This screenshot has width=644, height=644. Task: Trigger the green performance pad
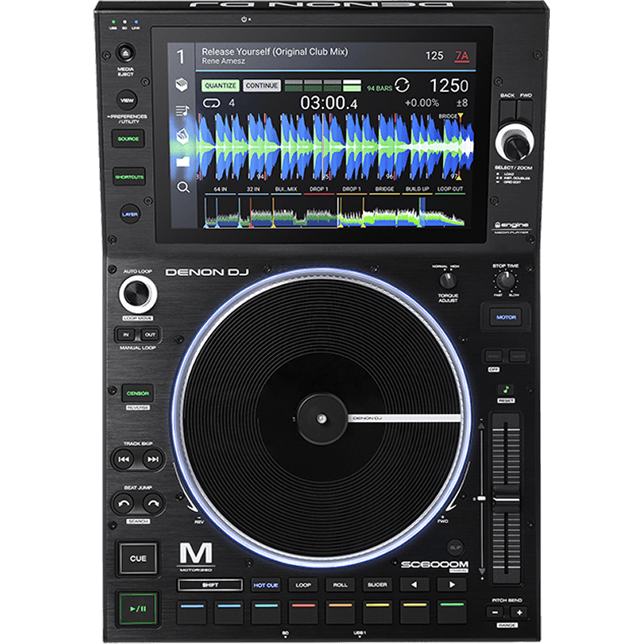(452, 613)
